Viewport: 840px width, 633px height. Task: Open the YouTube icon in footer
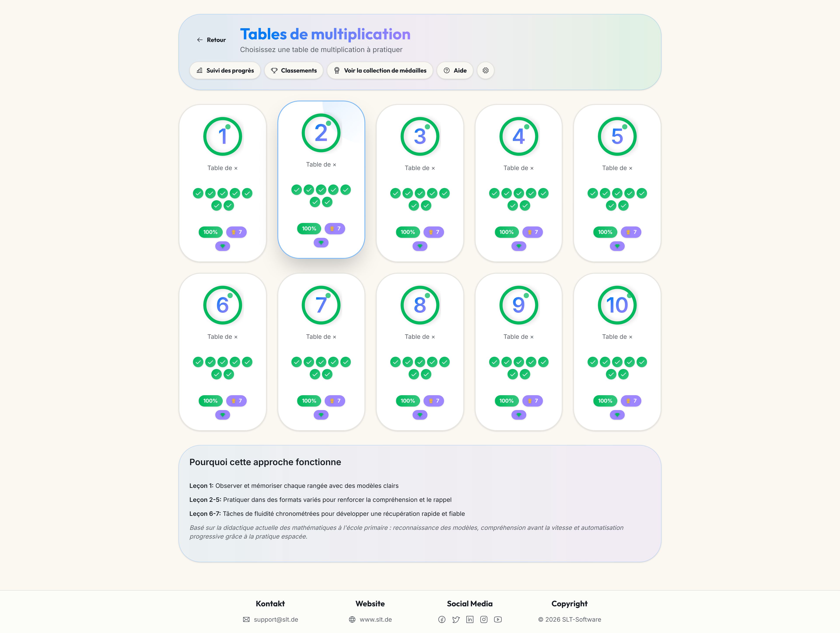(498, 620)
